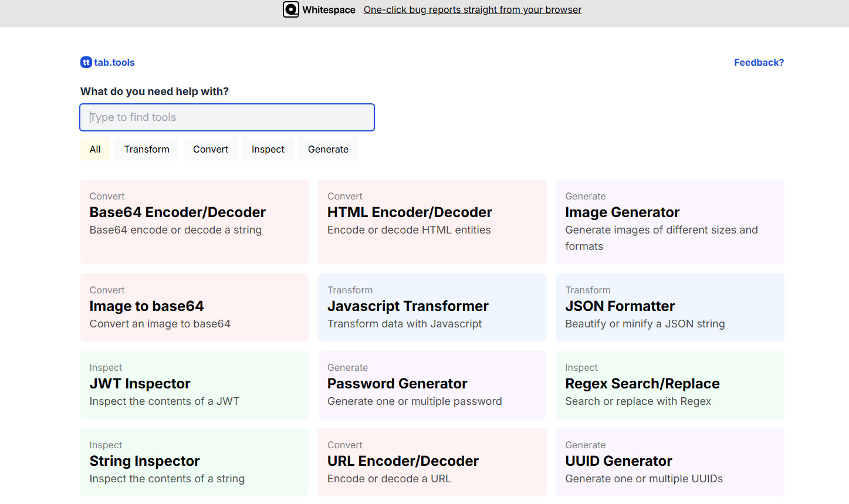
Task: Open the URL Encoder/Decoder tool
Action: tap(432, 462)
